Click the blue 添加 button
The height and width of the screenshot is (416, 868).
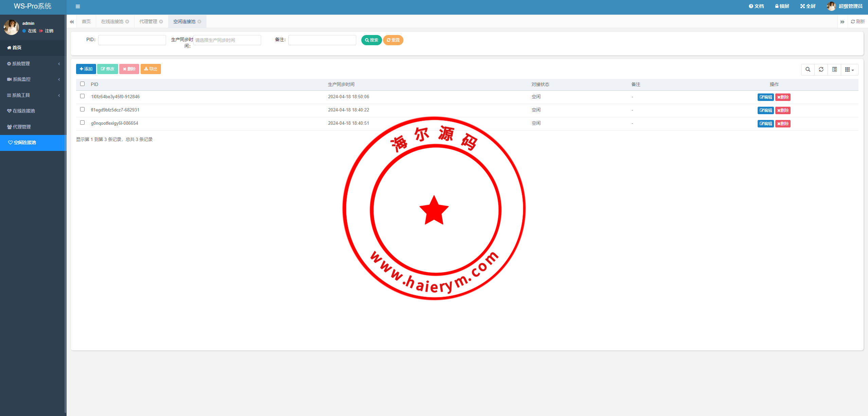point(86,69)
